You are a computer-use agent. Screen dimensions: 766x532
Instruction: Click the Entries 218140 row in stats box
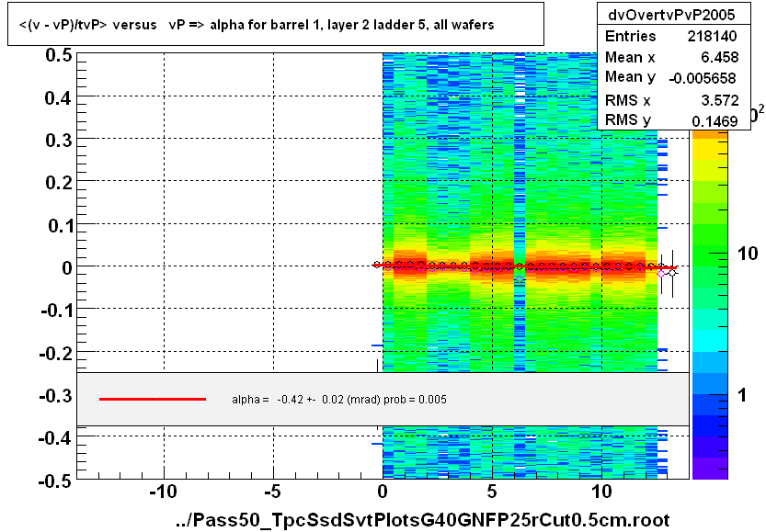671,36
